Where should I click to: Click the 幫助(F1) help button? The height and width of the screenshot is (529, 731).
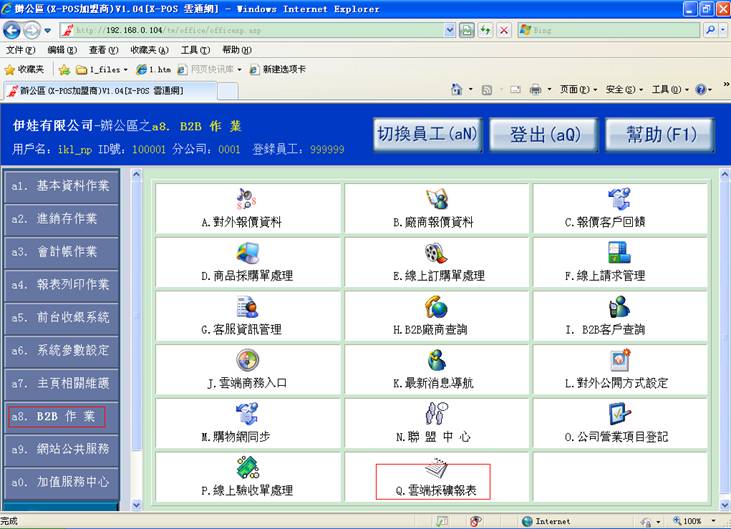(658, 134)
